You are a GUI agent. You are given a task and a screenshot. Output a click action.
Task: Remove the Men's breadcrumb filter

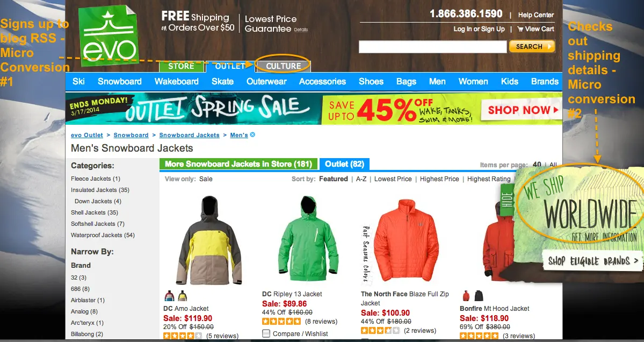click(252, 134)
